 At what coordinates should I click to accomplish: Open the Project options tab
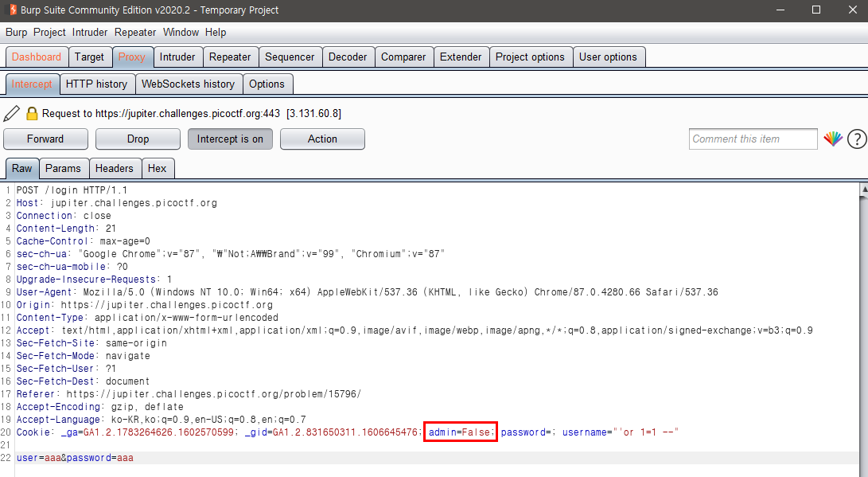coord(530,57)
